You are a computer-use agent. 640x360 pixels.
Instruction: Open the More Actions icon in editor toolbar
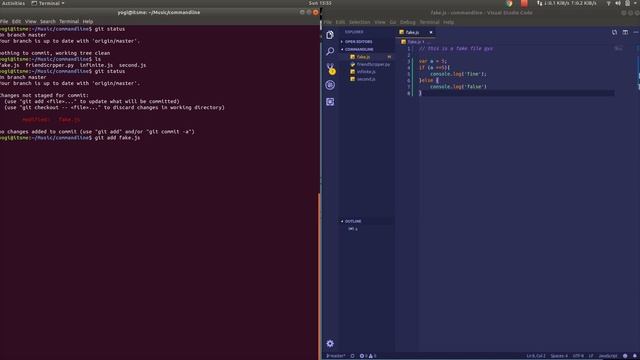click(x=636, y=32)
